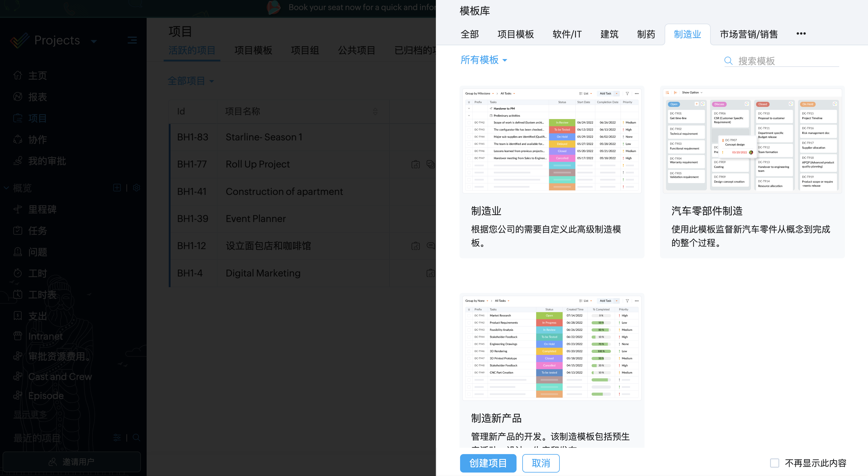Click the search magnifier icon for templates
This screenshot has height=476, width=868.
pyautogui.click(x=728, y=61)
